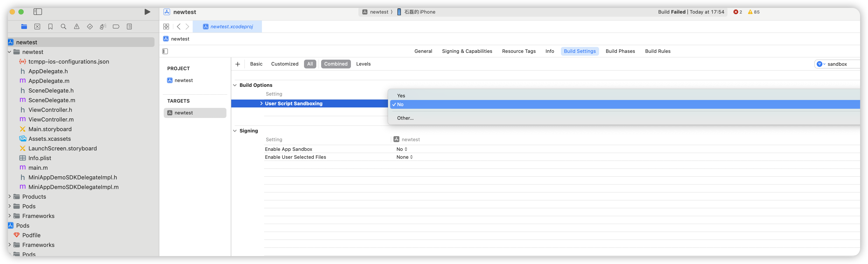Expand the Products folder group
The width and height of the screenshot is (868, 264).
(10, 196)
